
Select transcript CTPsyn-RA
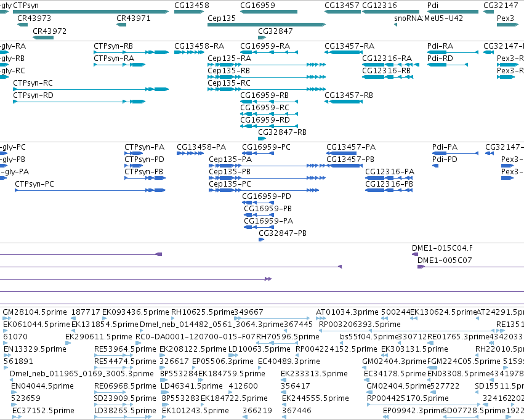pos(114,59)
